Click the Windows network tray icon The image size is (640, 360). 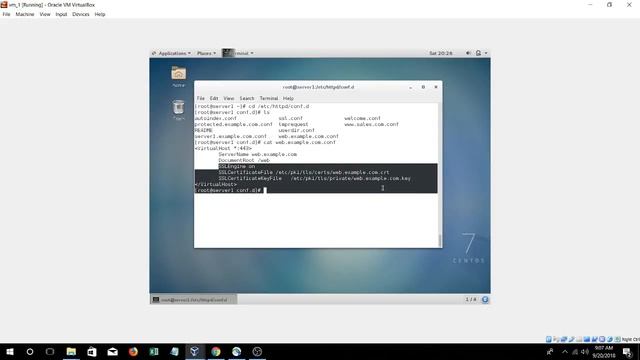[575, 351]
